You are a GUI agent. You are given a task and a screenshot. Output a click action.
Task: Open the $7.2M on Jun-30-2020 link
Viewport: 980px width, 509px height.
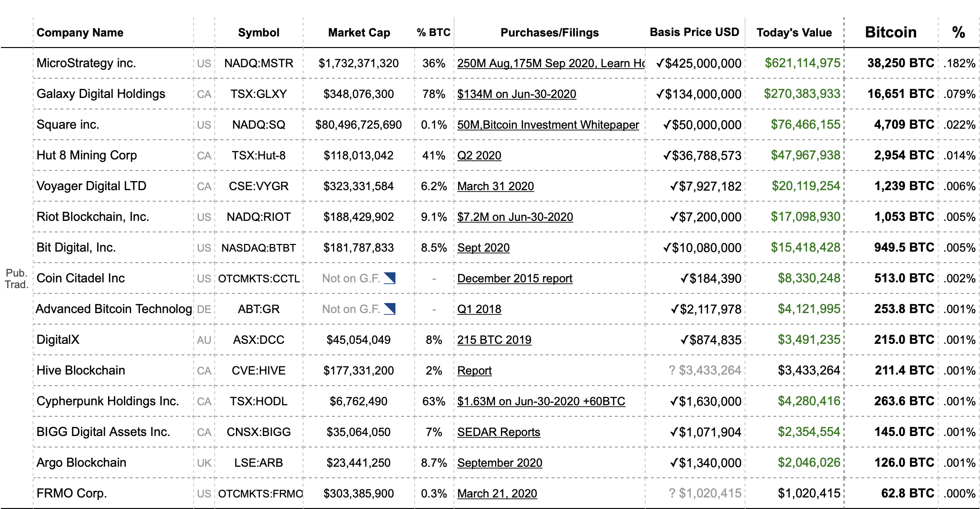tap(515, 217)
